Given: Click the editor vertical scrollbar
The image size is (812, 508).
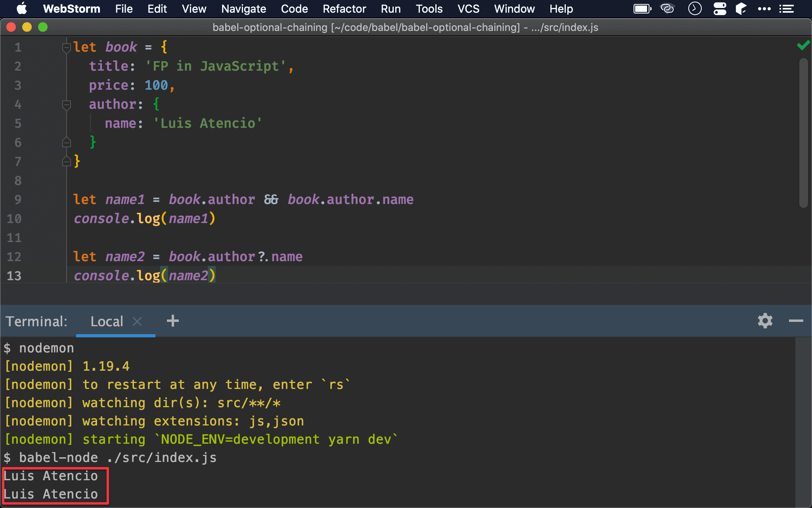Looking at the screenshot, I should [x=804, y=133].
